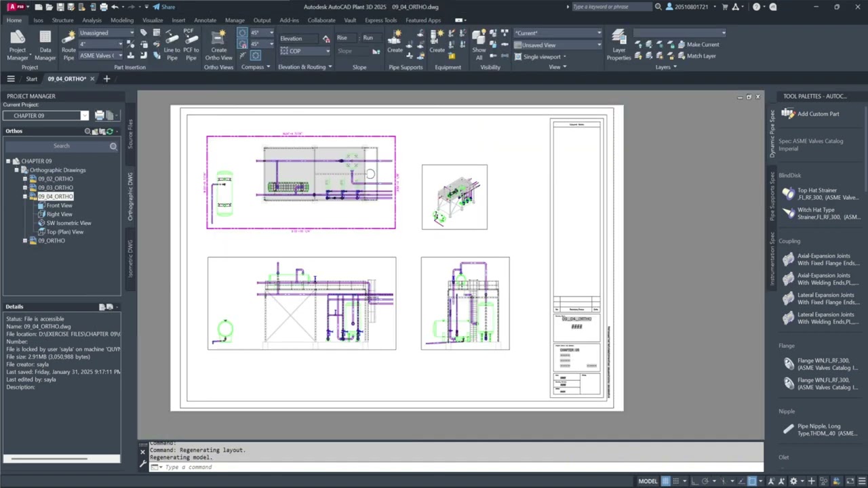
Task: Open the Project Manager ribbon button
Action: (x=17, y=45)
